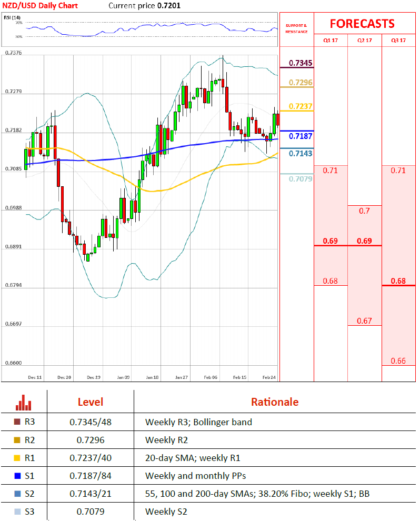Image resolution: width=420 pixels, height=521 pixels.
Task: Click the 0.7079 support level label
Action: coord(301,179)
